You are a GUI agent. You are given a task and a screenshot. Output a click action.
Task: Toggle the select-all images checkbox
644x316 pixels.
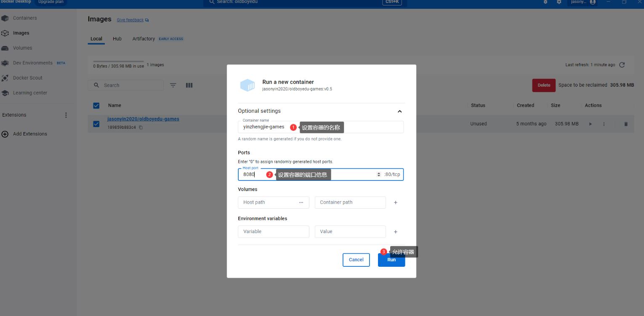(96, 106)
